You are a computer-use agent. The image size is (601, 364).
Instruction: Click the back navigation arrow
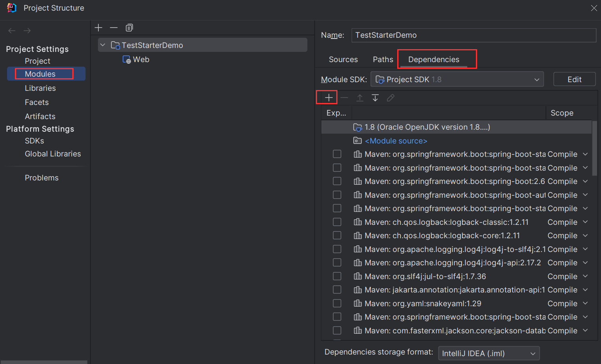(x=12, y=31)
